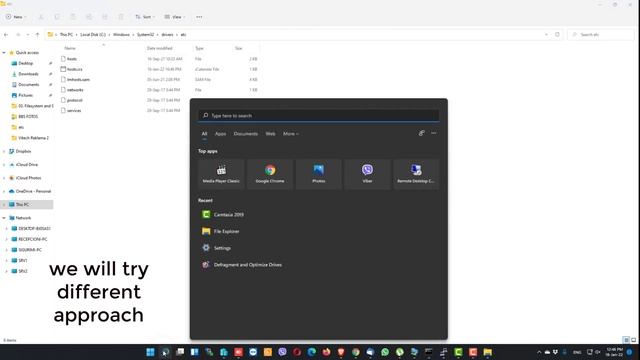
Task: Open the View dropdown
Action: (175, 17)
